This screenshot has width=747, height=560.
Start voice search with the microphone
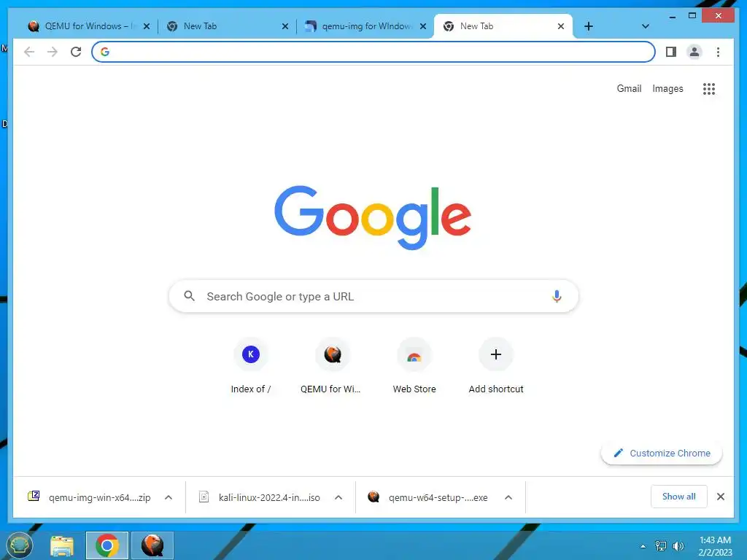pos(557,296)
